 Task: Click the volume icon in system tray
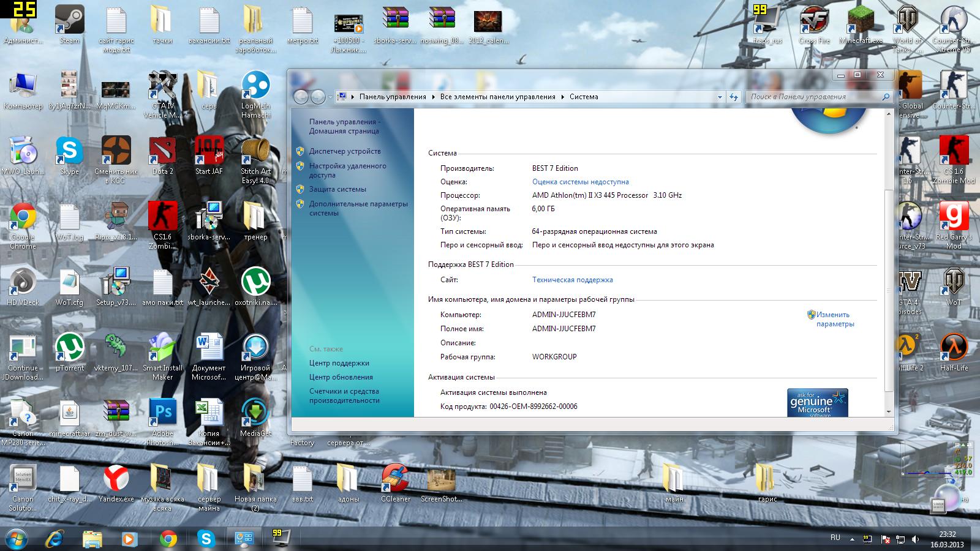[x=916, y=539]
